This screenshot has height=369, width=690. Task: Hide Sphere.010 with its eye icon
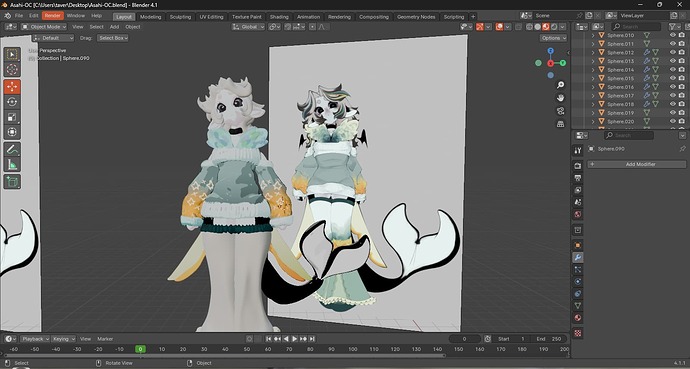pyautogui.click(x=672, y=35)
